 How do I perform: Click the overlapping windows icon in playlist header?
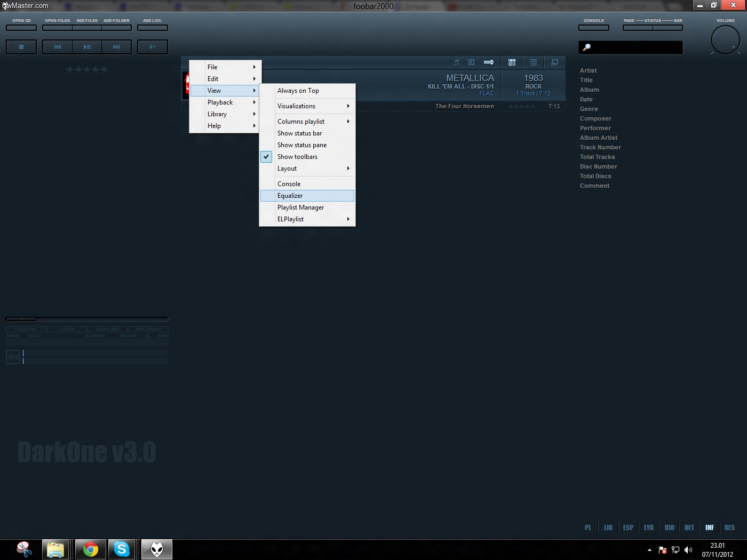[554, 62]
